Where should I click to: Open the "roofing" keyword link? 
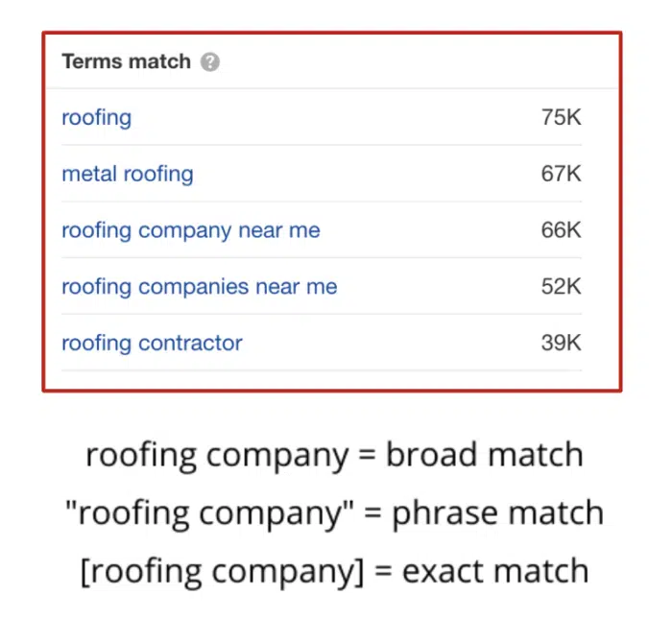(x=96, y=118)
